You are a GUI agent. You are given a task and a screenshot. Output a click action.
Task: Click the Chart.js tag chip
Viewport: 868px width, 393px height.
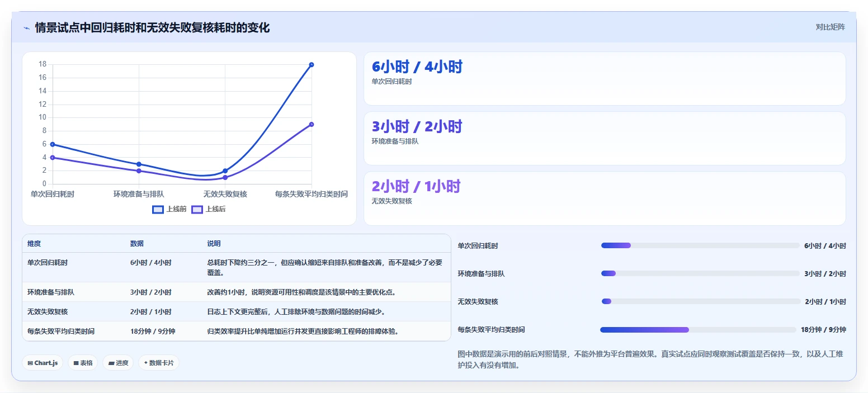point(43,363)
